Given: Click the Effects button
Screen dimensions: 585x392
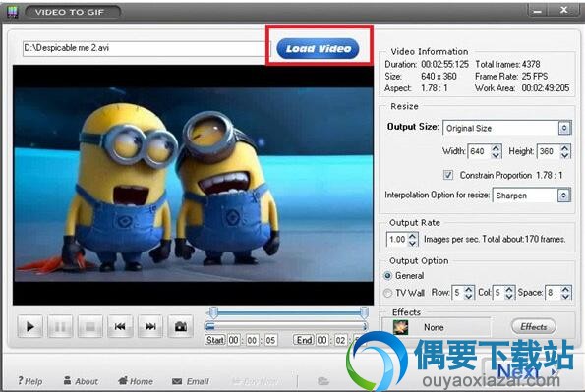Looking at the screenshot, I should click(x=534, y=327).
